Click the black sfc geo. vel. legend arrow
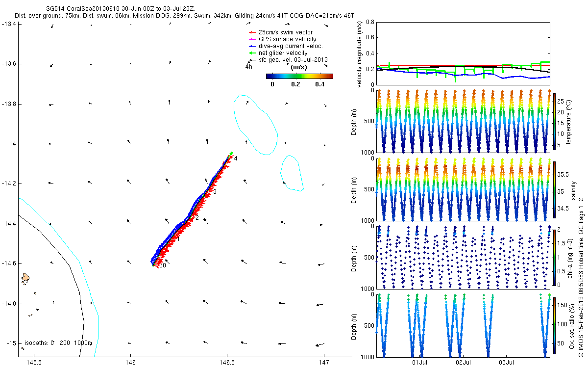The width and height of the screenshot is (588, 368). pos(252,60)
